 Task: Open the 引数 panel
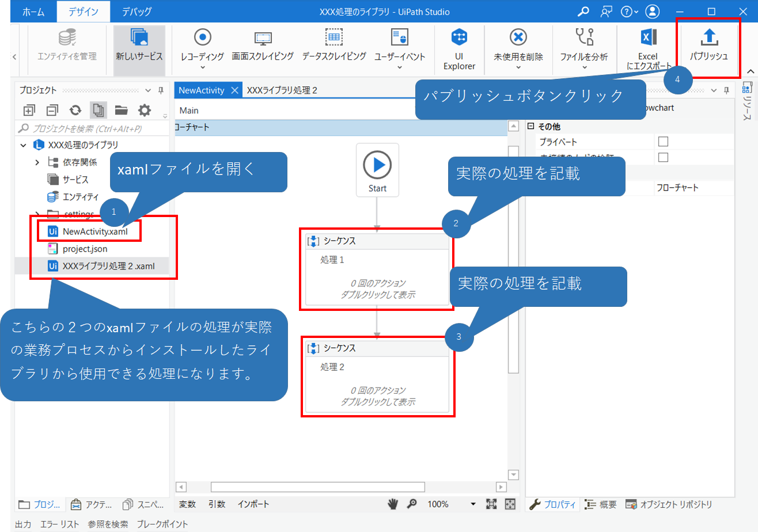click(217, 504)
